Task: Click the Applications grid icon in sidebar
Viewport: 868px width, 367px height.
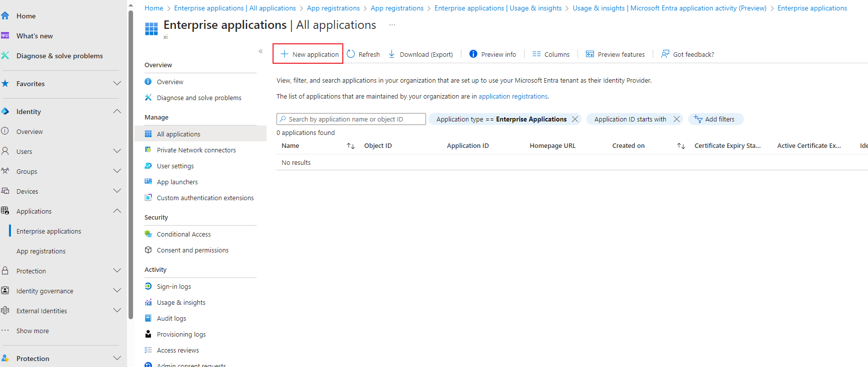Action: tap(5, 211)
